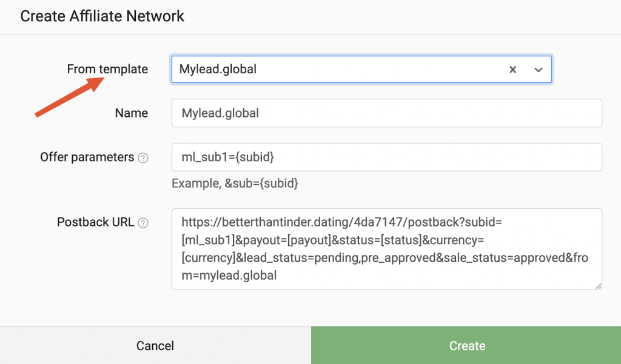The width and height of the screenshot is (621, 364).
Task: Open help icon next to Offer parameters
Action: pos(143,158)
